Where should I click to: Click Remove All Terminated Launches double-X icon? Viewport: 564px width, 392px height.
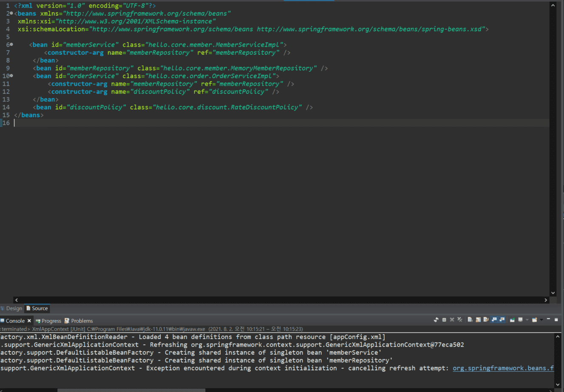click(459, 320)
